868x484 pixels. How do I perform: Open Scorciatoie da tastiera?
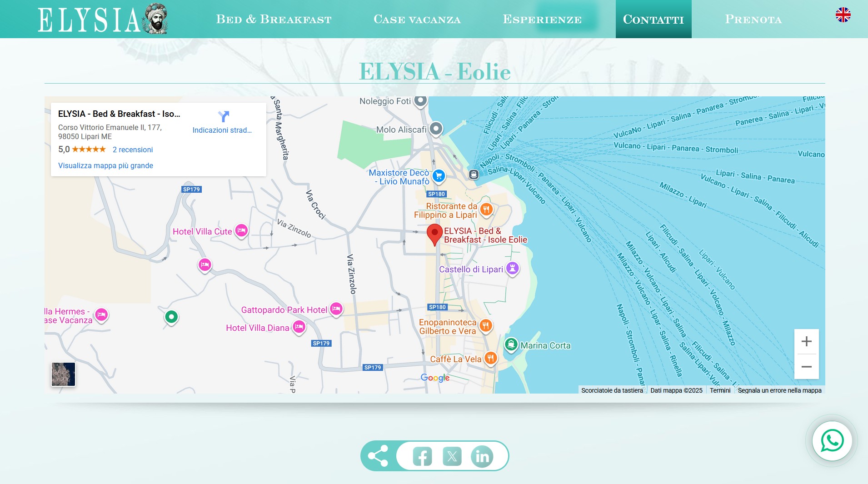coord(612,390)
